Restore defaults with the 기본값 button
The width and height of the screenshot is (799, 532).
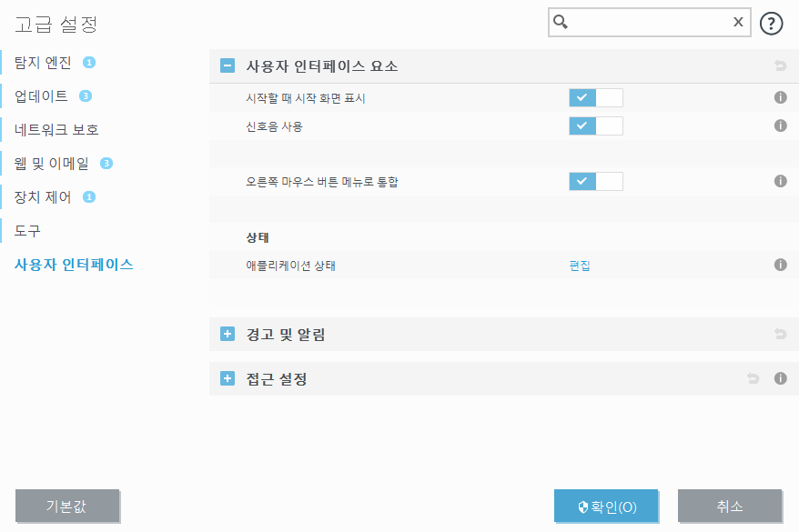tap(67, 506)
